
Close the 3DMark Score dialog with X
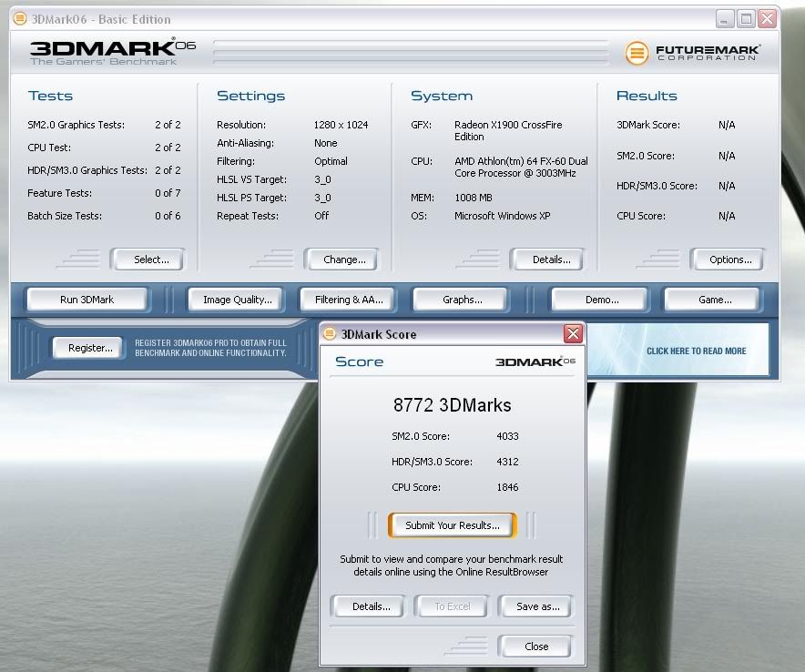tap(573, 333)
